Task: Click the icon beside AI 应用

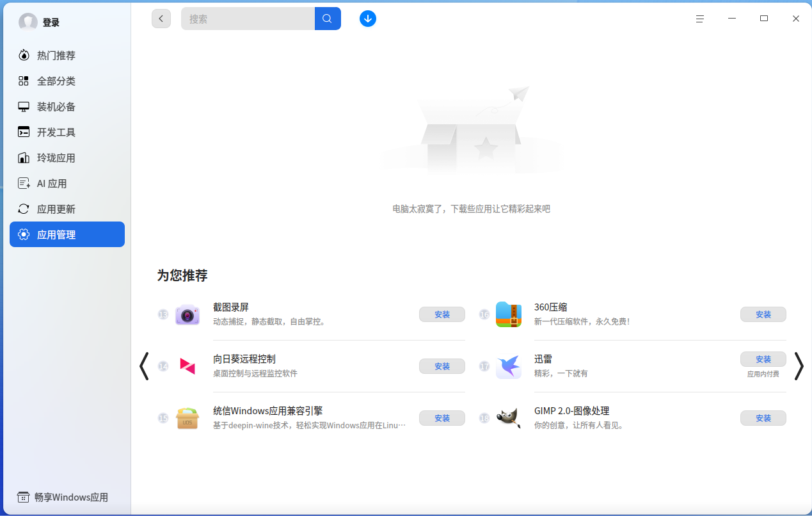Action: pyautogui.click(x=24, y=184)
